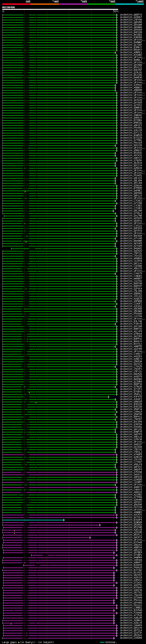
Task: Select hit label UniRef100_A1CJP9
Action: pos(131,331)
